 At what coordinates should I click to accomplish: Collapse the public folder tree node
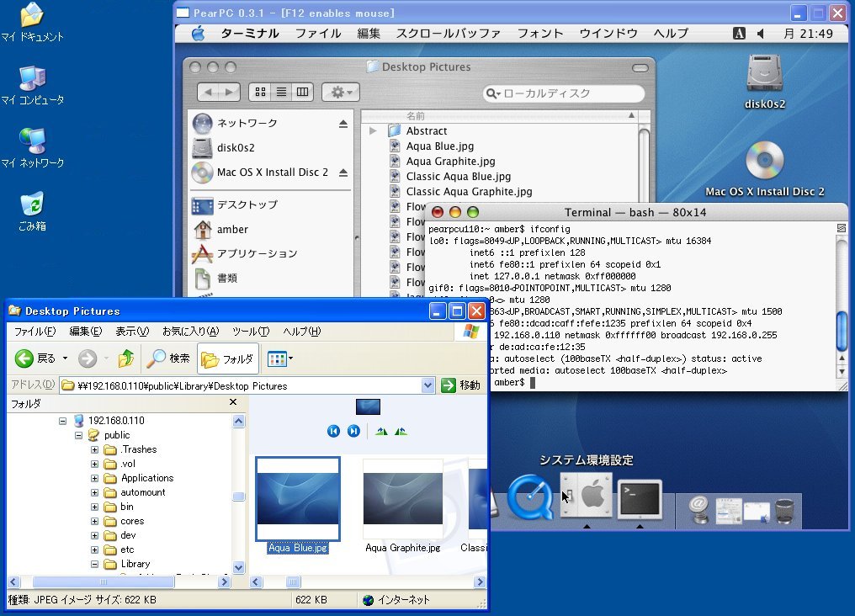click(78, 435)
